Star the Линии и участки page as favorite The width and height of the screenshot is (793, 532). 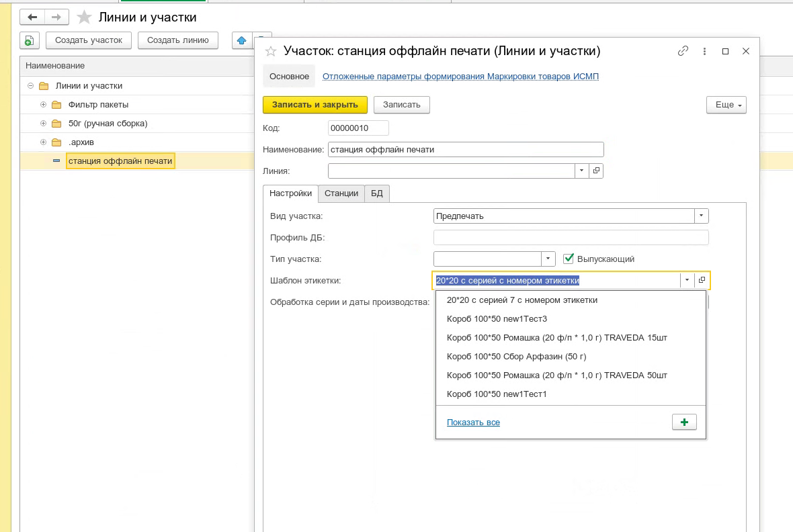[84, 17]
